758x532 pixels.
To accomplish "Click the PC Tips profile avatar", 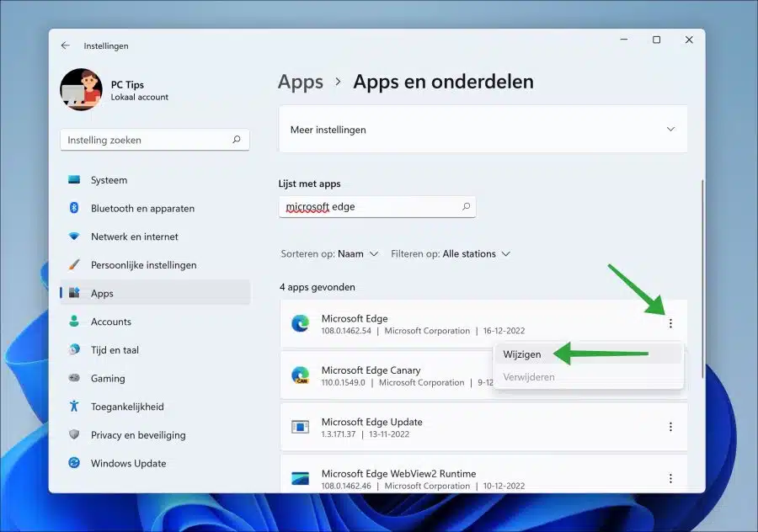I will [81, 89].
